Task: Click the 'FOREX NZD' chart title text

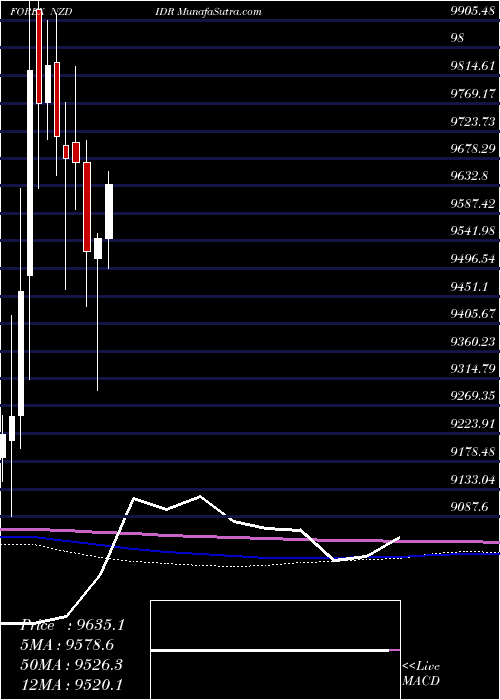Action: pos(42,12)
